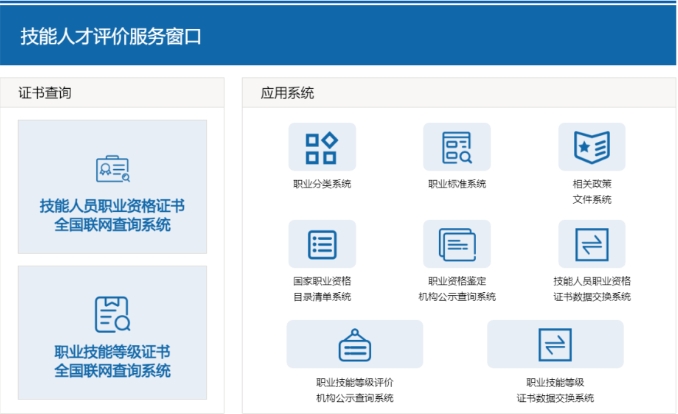Open the 职业技能等级证书数据交换系统 arrows icon
The width and height of the screenshot is (678, 414).
click(x=555, y=344)
